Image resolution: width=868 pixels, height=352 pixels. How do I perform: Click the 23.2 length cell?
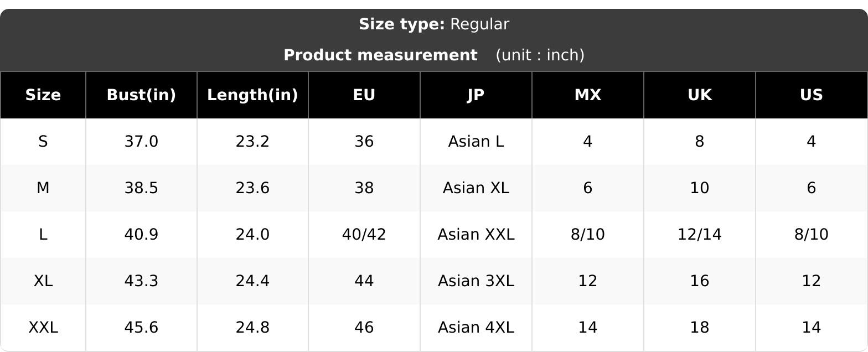point(252,142)
